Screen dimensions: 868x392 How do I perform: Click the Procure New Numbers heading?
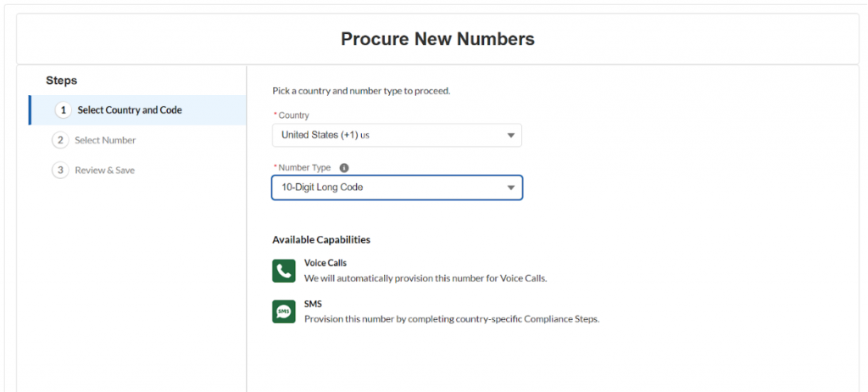click(437, 39)
